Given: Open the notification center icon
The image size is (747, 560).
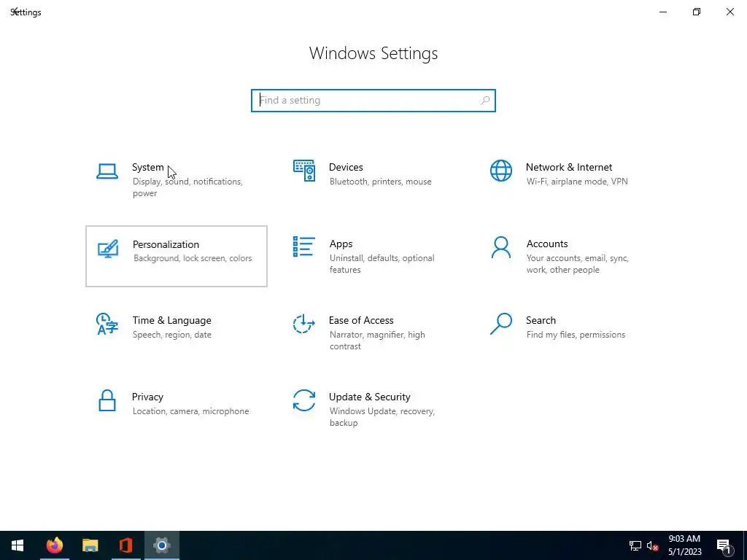Looking at the screenshot, I should 724,547.
